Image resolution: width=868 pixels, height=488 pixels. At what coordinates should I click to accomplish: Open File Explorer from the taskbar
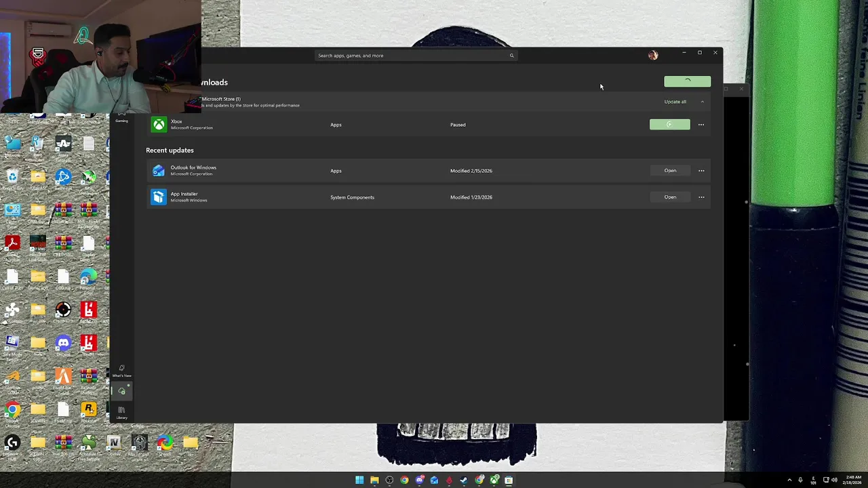click(x=374, y=480)
